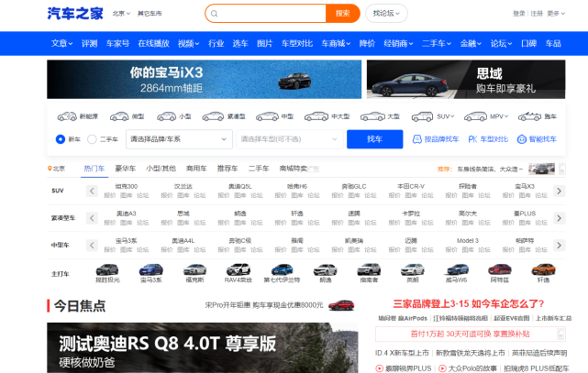The width and height of the screenshot is (588, 373).
Task: Open 车型对比 in the navigation bar
Action: pos(297,43)
